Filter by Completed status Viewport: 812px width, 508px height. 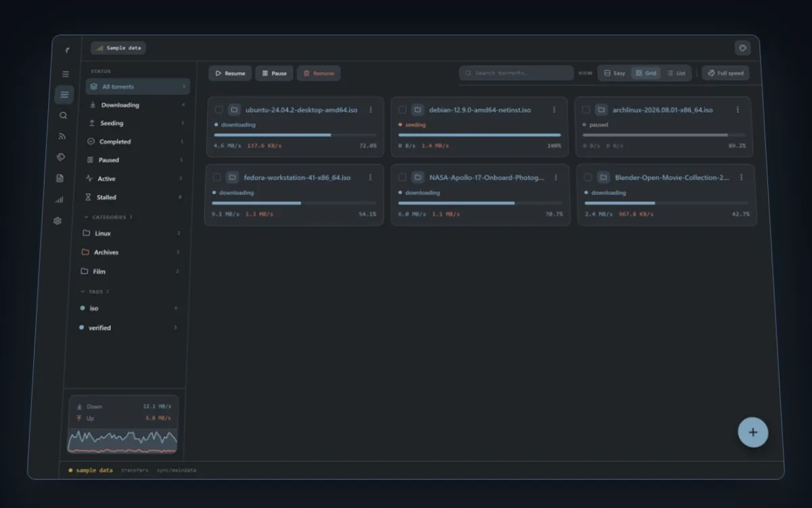(135, 142)
